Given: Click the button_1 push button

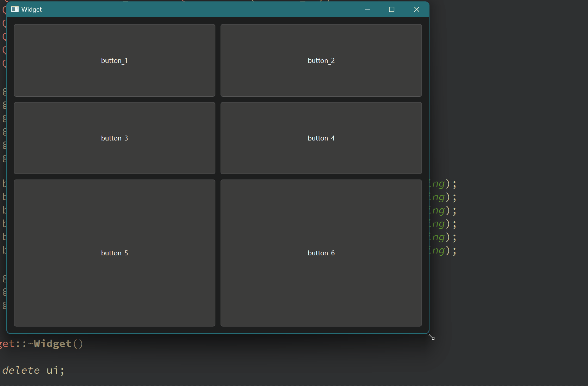Looking at the screenshot, I should [114, 60].
